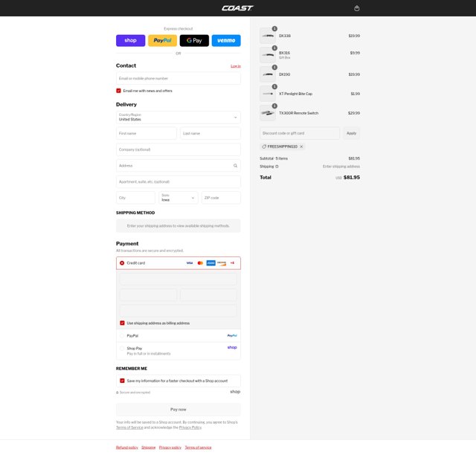Screen dimensions: 476x475
Task: Open the Country/Region dropdown
Action: pyautogui.click(x=178, y=117)
